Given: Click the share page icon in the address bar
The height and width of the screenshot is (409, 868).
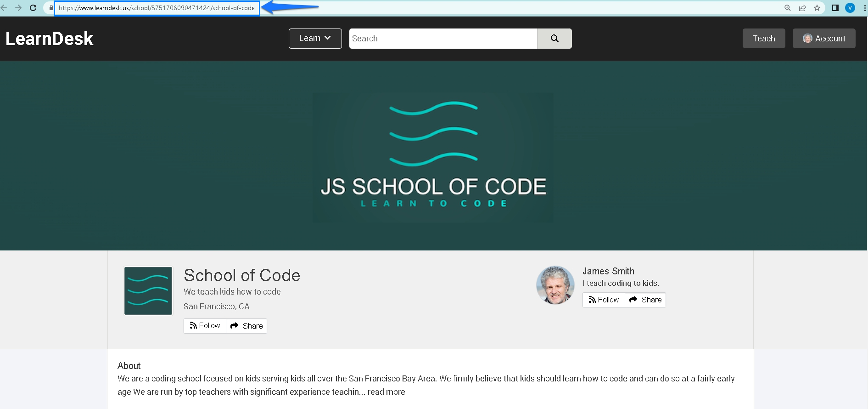Looking at the screenshot, I should point(802,8).
